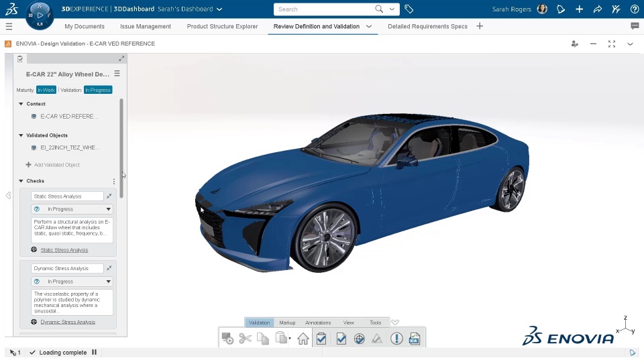Image resolution: width=644 pixels, height=362 pixels.
Task: Open the Checks section options dots
Action: click(114, 182)
